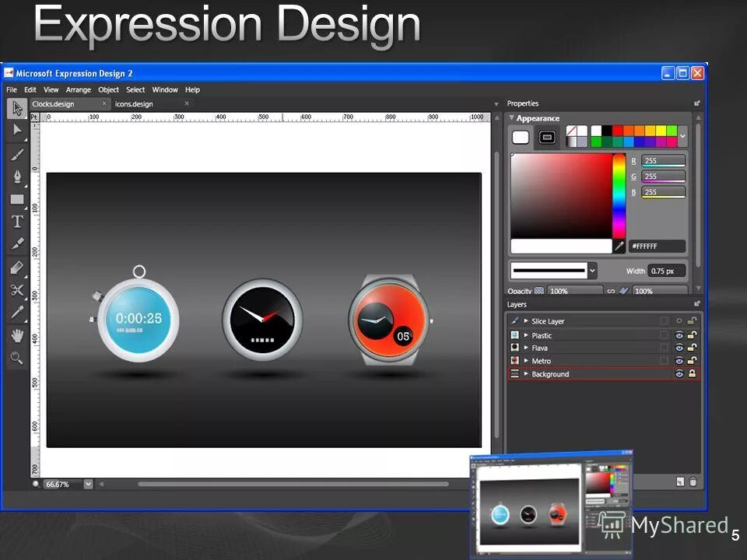Open the zoom percentage selector showing 66.67%

click(x=87, y=484)
